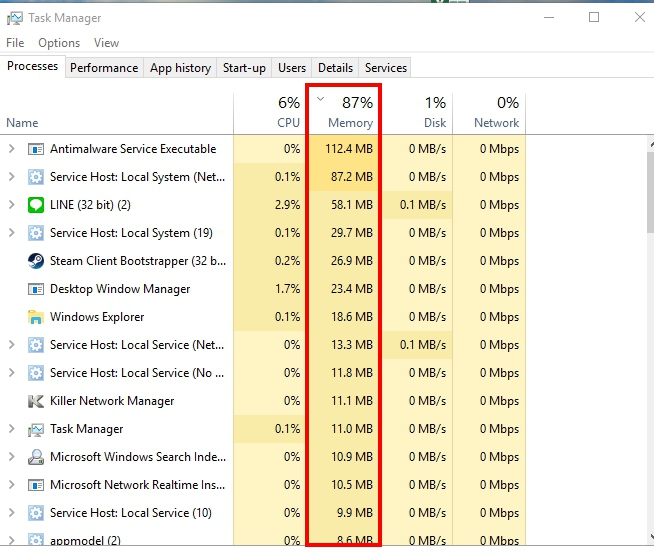The height and width of the screenshot is (553, 654).
Task: Click the Steam Client Bootstrapper icon
Action: pos(36,261)
